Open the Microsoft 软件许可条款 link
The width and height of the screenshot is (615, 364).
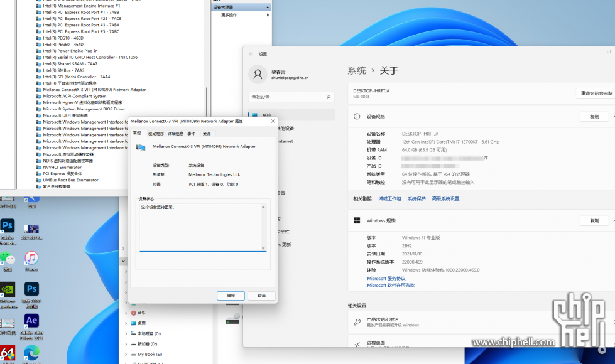pyautogui.click(x=391, y=286)
